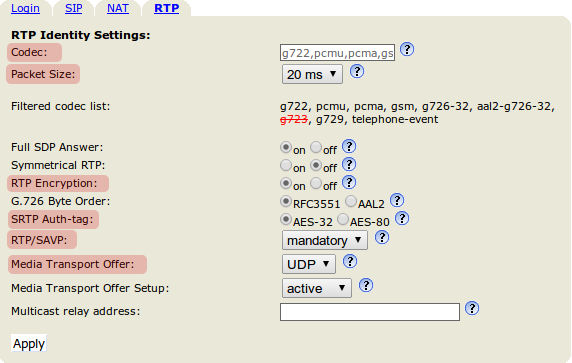This screenshot has height=363, width=572.
Task: Focus the Multicast relay address field
Action: (x=370, y=312)
